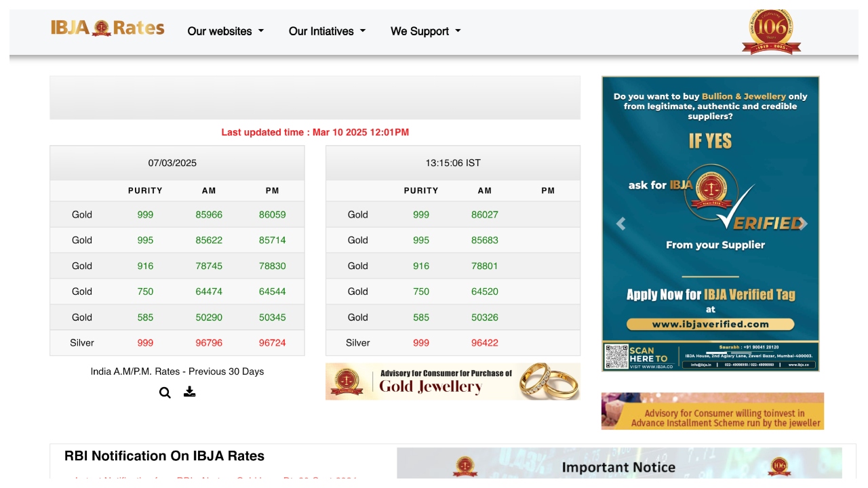Open Advance Installment Scheme advisory banner
This screenshot has height=488, width=868.
(712, 411)
